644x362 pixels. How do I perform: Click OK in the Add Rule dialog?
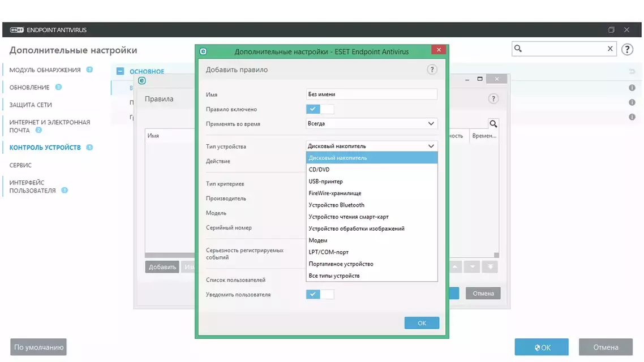422,323
